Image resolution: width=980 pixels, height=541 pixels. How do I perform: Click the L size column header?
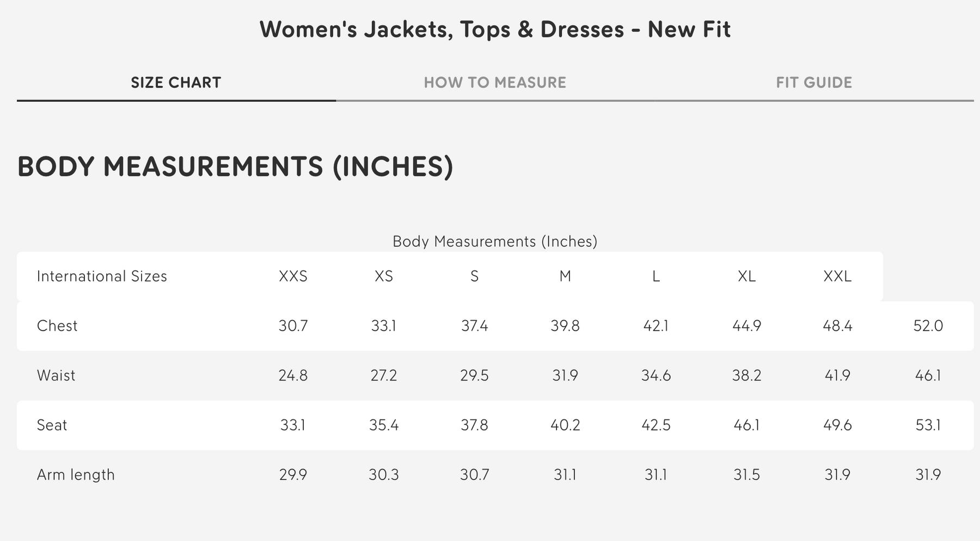656,276
